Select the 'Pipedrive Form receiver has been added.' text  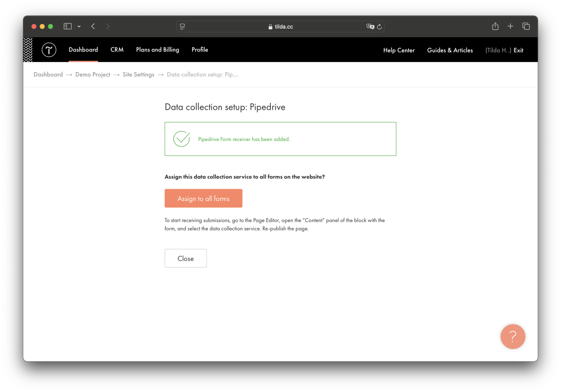tap(244, 139)
